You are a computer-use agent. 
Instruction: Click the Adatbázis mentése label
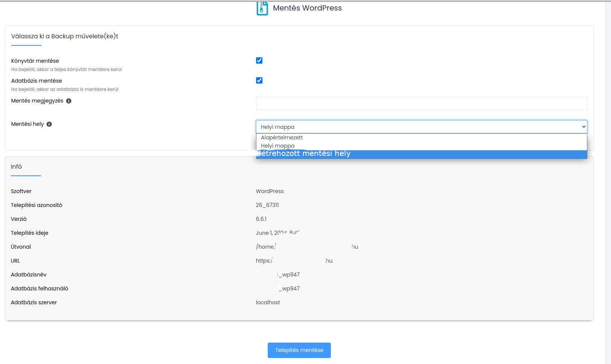tap(36, 81)
